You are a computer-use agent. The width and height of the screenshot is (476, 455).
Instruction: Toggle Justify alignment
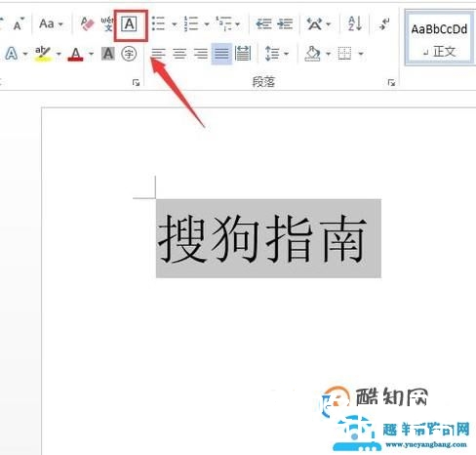click(221, 54)
